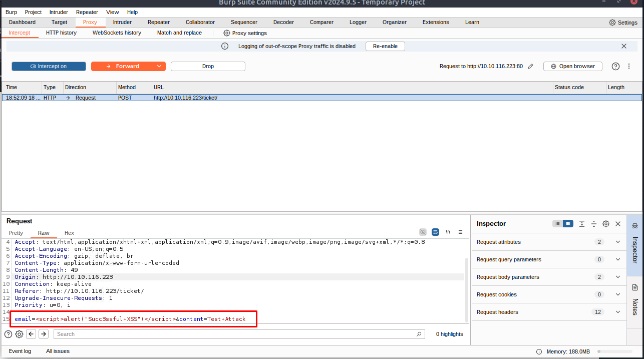Re-enable out-of-scope Proxy logging
The height and width of the screenshot is (359, 644).
(385, 46)
